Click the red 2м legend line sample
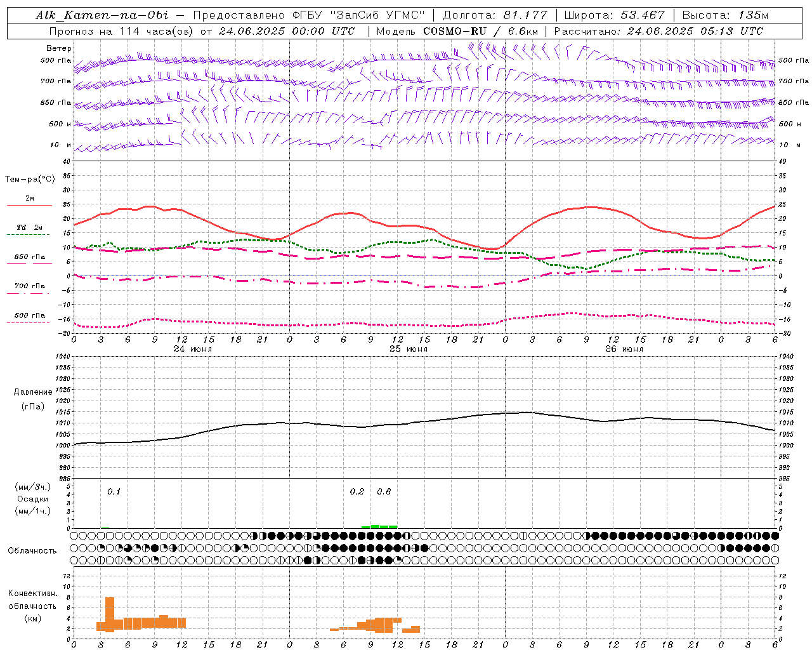The width and height of the screenshot is (812, 650). coord(29,205)
